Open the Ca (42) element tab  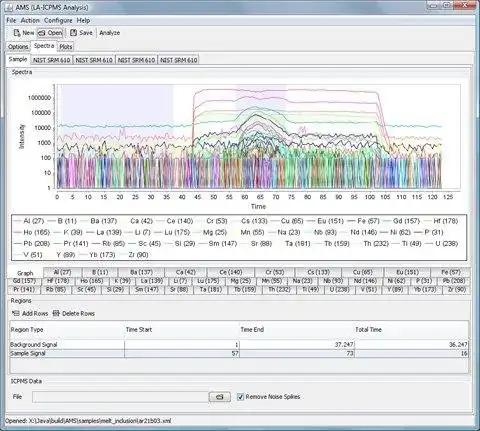point(186,272)
